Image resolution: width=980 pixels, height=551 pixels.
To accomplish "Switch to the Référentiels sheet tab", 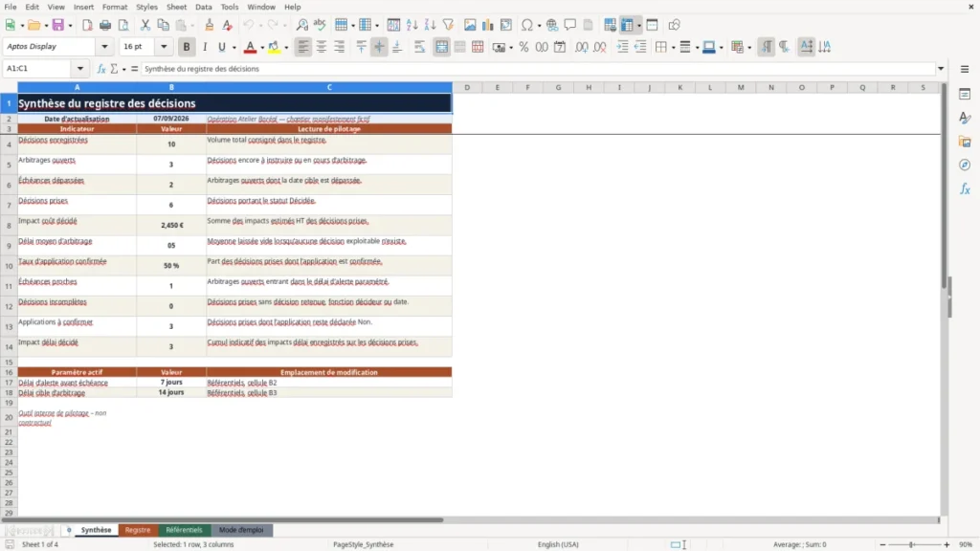I will [184, 530].
